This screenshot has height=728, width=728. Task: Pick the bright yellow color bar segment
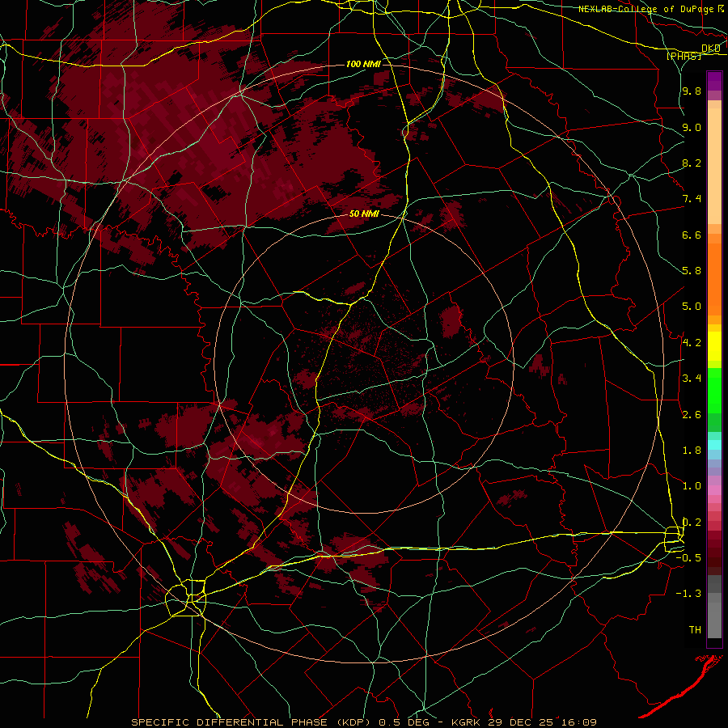(714, 346)
